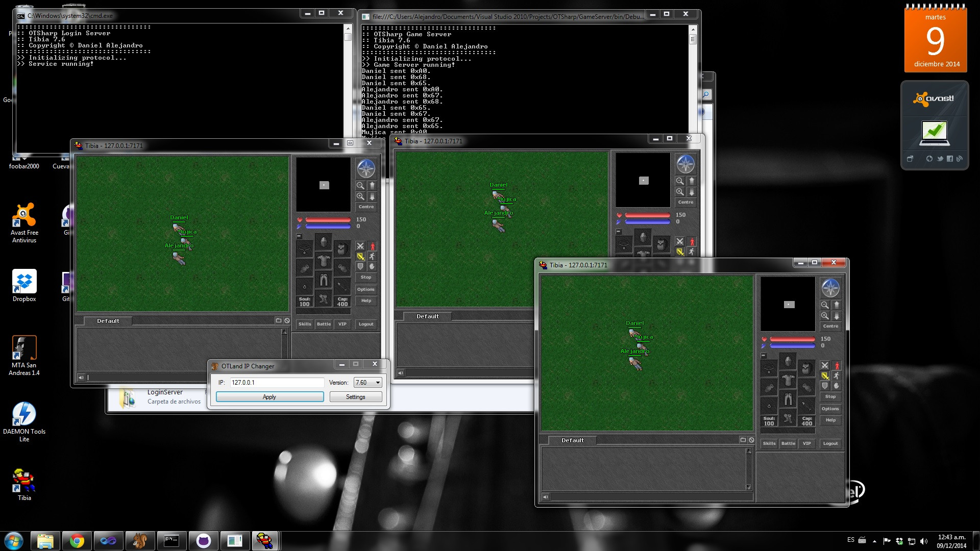Open the Windows Start menu
Screen dimensions: 980x551
click(13, 541)
